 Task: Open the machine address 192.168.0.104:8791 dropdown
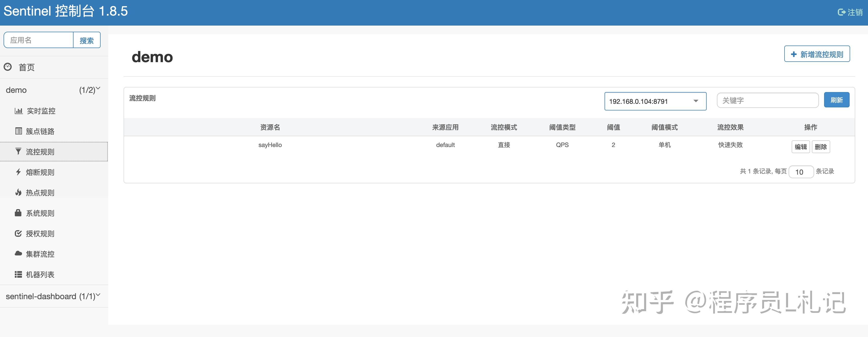point(655,101)
